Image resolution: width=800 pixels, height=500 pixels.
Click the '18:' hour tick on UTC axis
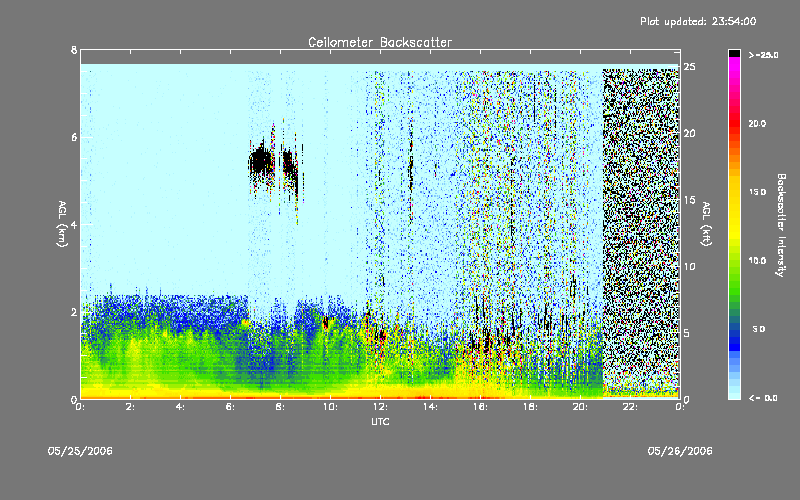[x=531, y=407]
